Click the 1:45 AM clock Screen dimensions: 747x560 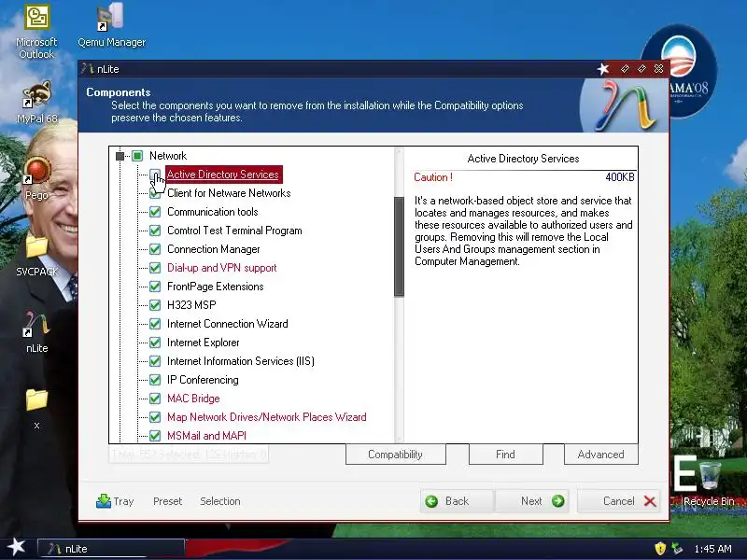[x=712, y=549]
